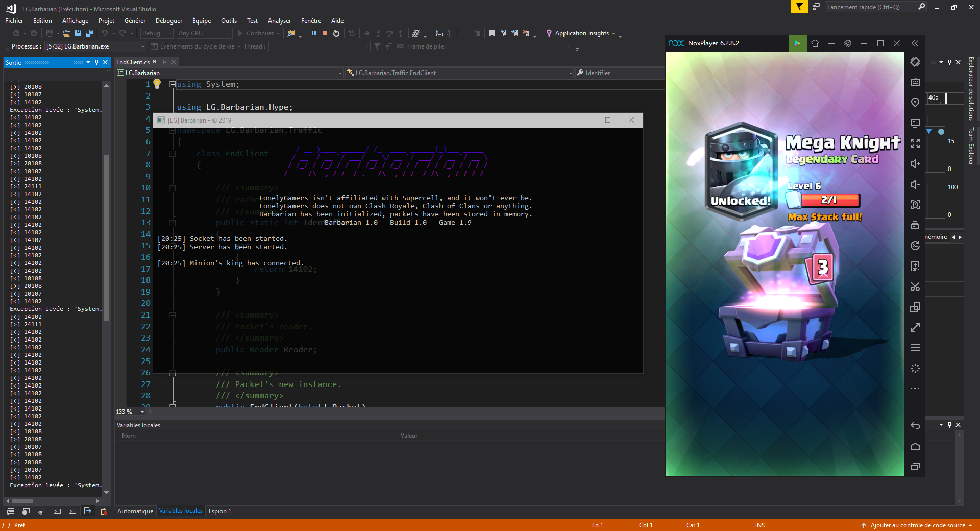Switch to the Espion 1 tab
This screenshot has width=980, height=531.
pos(220,511)
